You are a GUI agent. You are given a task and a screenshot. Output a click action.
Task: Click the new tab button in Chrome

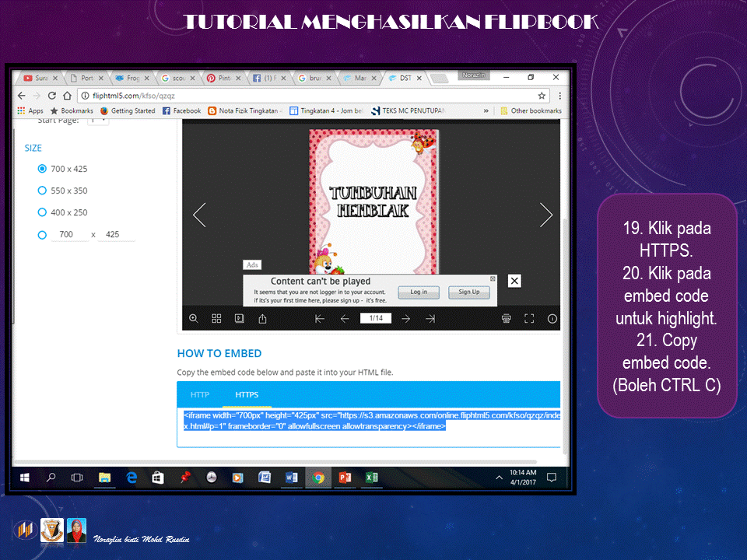[439, 79]
